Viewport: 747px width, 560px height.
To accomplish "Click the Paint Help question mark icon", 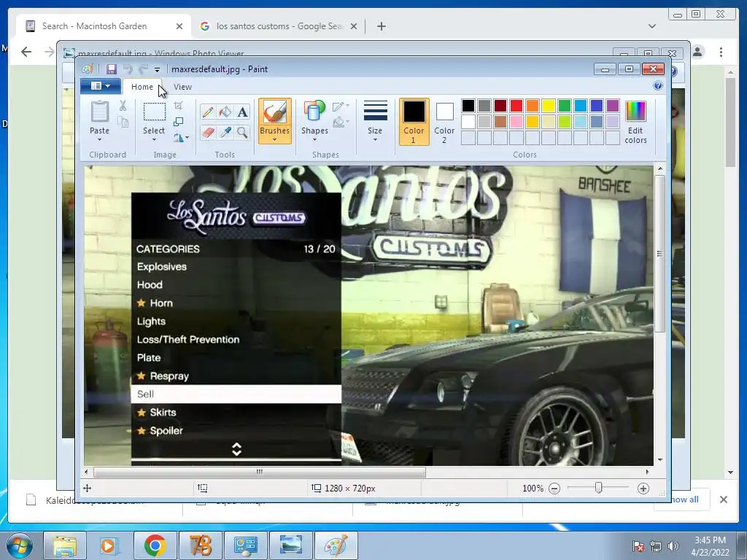I will (658, 86).
